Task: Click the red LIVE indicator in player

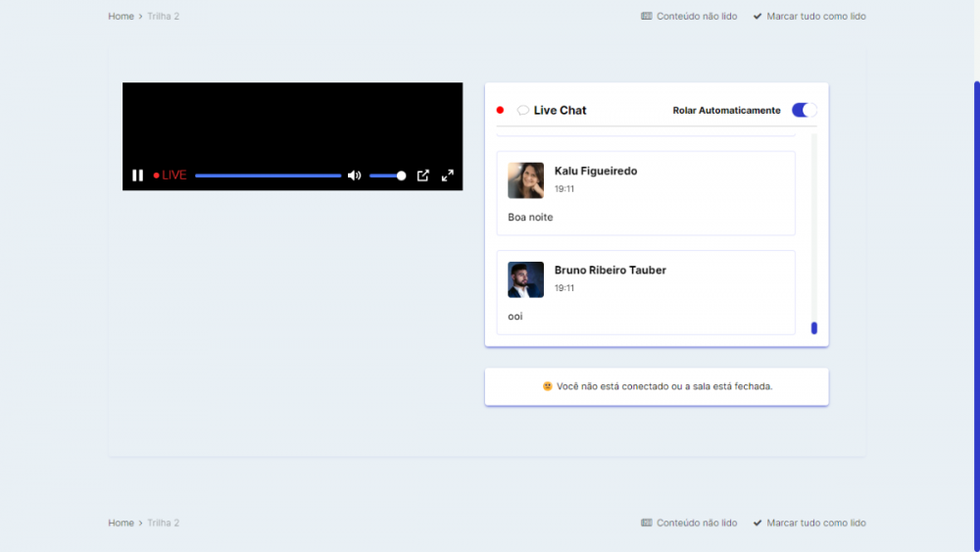Action: tap(171, 176)
